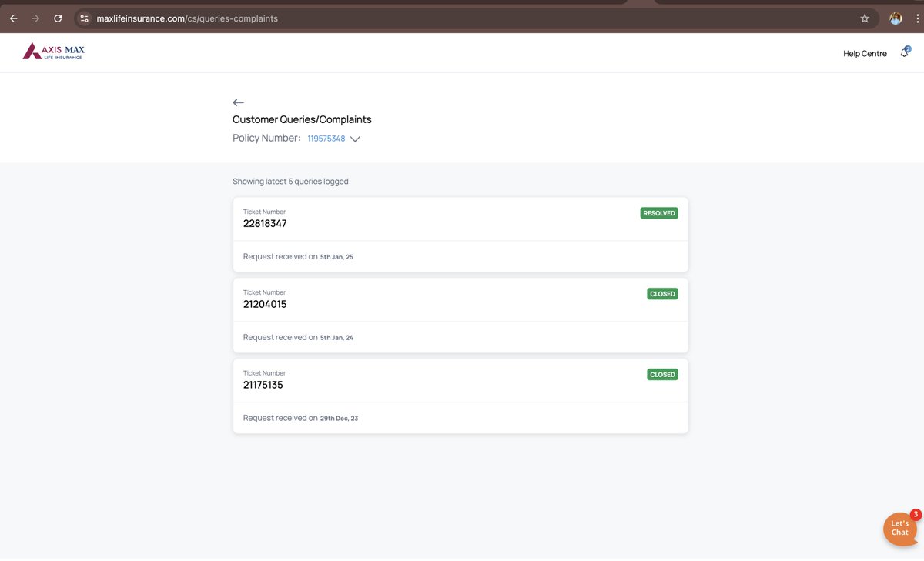Click the Axis Max Life Insurance logo
Viewport: 924px width, 561px height.
[54, 52]
